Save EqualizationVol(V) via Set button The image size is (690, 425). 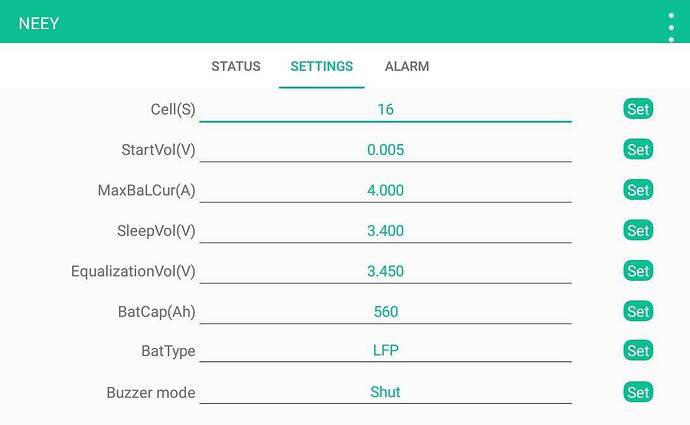point(638,271)
